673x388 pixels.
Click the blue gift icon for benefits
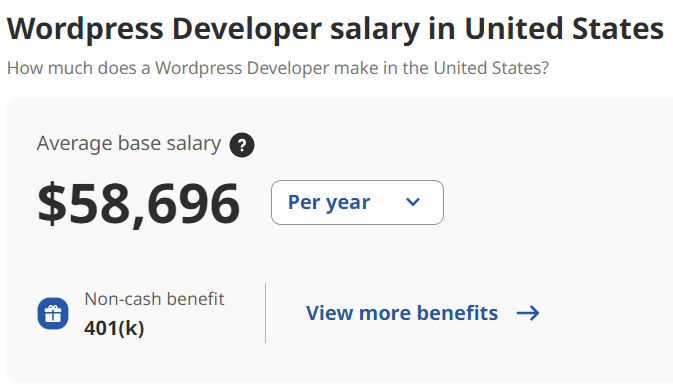[x=53, y=313]
